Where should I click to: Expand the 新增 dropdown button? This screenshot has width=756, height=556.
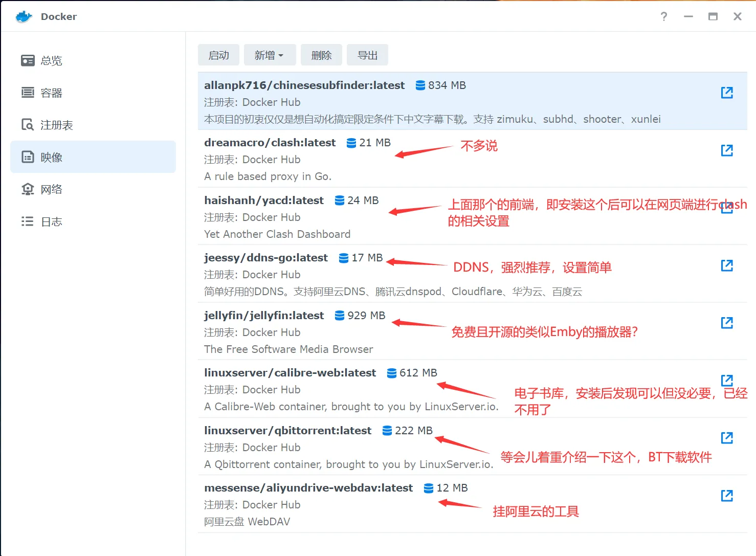[x=270, y=55]
